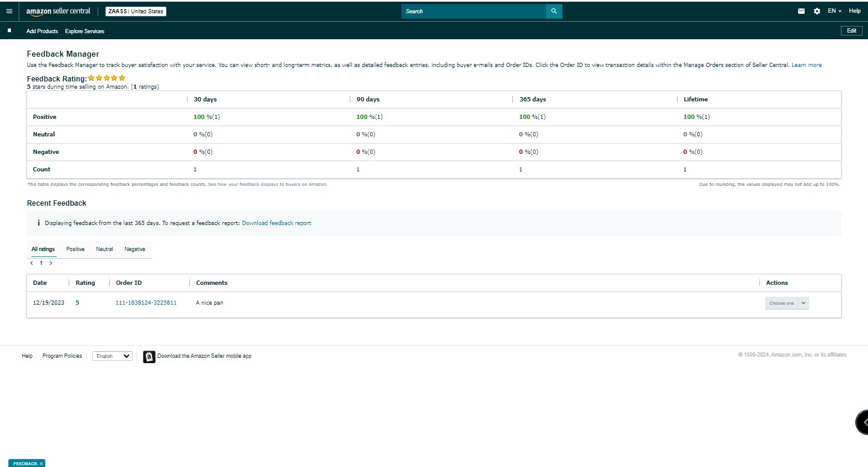Open order 111-1838124-3225811
Image resolution: width=868 pixels, height=467 pixels.
tap(146, 303)
